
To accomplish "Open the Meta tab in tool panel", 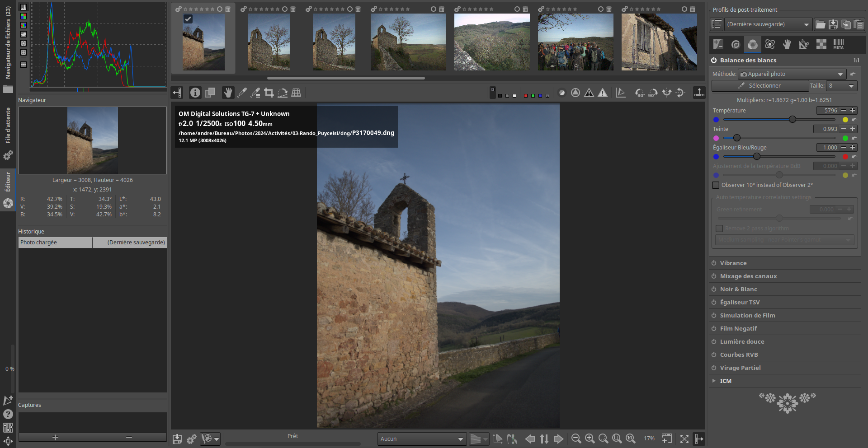I will 838,44.
